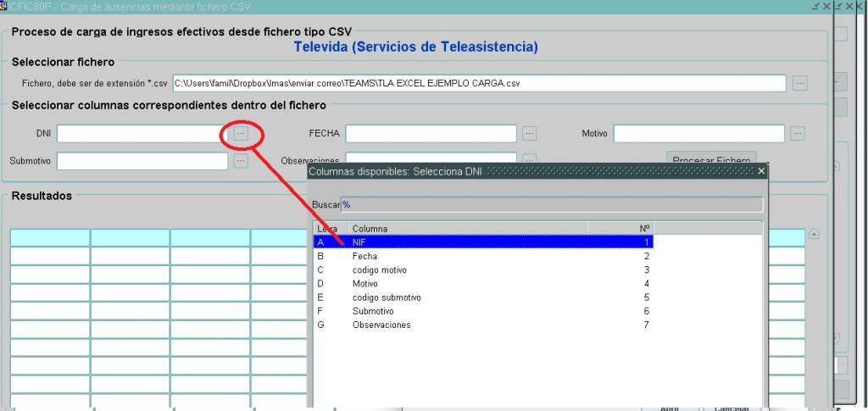Click the Nº column header
The image size is (868, 411).
[619, 228]
